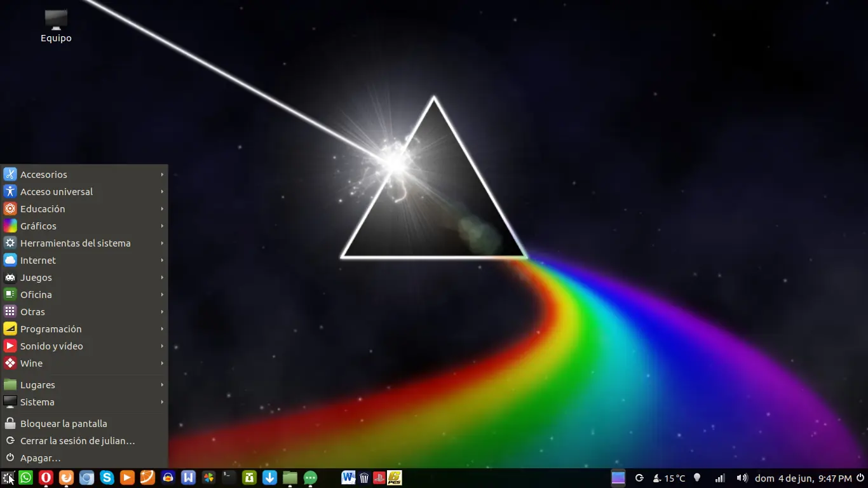The height and width of the screenshot is (488, 868).
Task: Launch the Chromium browser icon
Action: 86,478
